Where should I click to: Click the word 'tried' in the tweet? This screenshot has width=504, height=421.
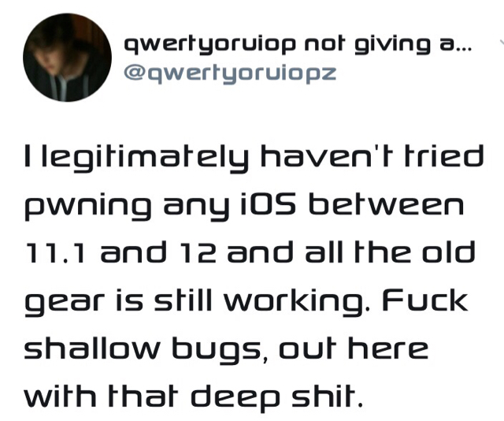[x=444, y=155]
